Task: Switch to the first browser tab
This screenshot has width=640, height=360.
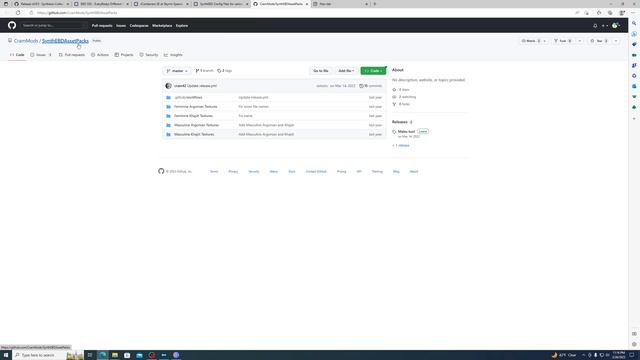Action: (42, 4)
